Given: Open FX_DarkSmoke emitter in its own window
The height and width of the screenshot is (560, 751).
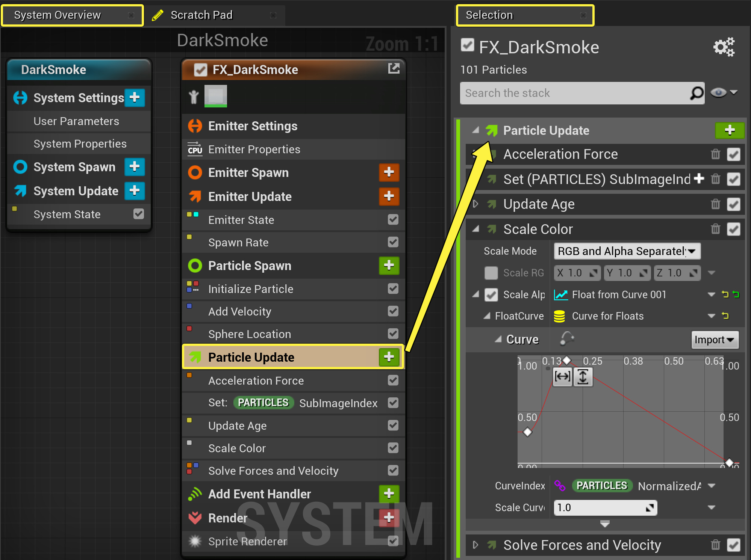Looking at the screenshot, I should 394,68.
